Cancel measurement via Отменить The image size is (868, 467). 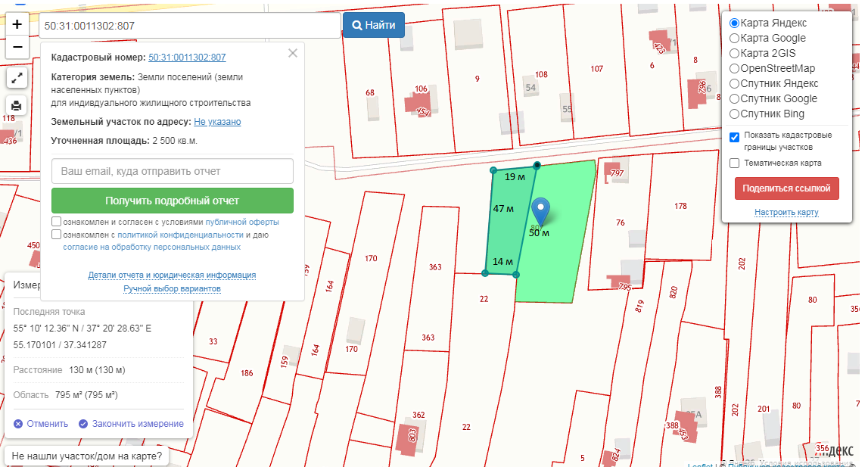[x=41, y=424]
